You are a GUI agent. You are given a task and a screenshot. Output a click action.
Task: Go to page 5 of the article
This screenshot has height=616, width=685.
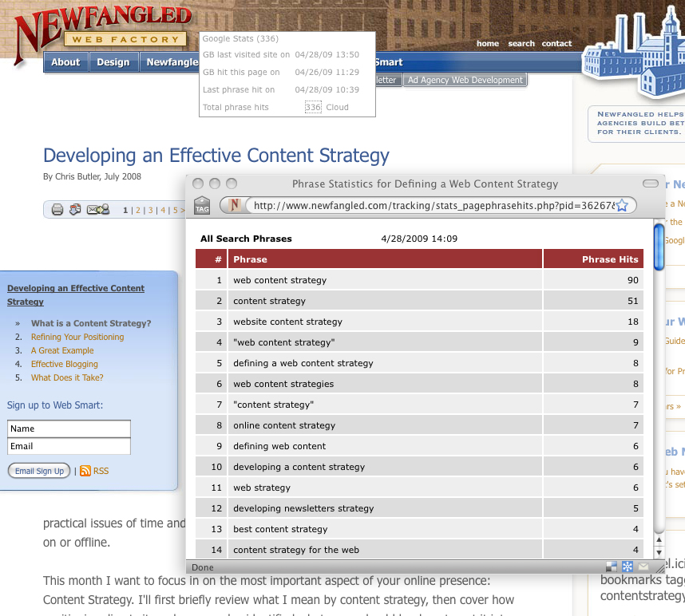coord(175,210)
